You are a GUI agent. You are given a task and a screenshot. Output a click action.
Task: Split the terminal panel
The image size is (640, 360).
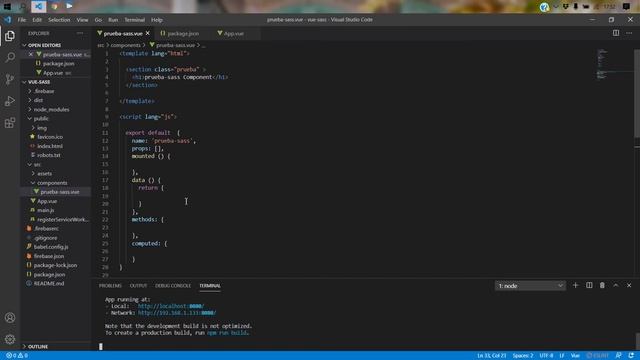(x=589, y=285)
